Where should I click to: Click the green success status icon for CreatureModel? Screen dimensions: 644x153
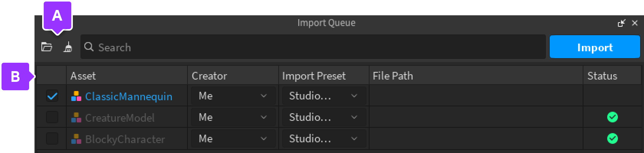tap(612, 117)
